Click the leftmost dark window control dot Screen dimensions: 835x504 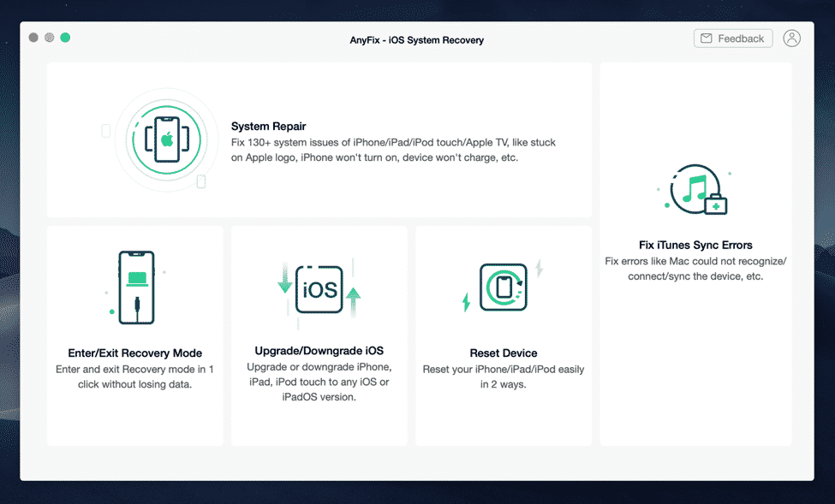point(33,38)
